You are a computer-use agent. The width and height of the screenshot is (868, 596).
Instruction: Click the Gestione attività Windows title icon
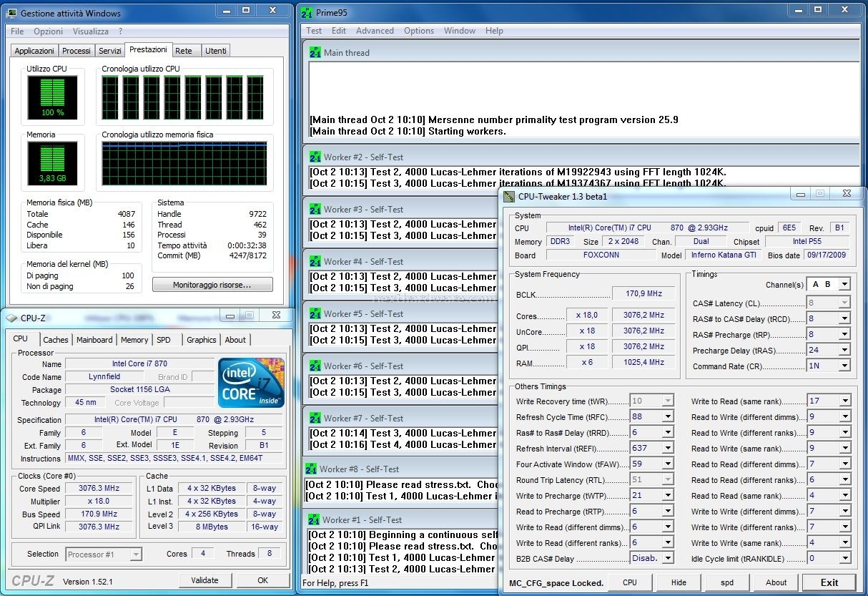[12, 13]
